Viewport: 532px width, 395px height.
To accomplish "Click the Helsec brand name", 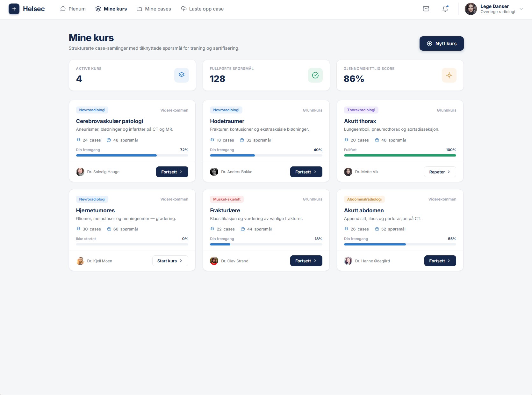I will (34, 9).
